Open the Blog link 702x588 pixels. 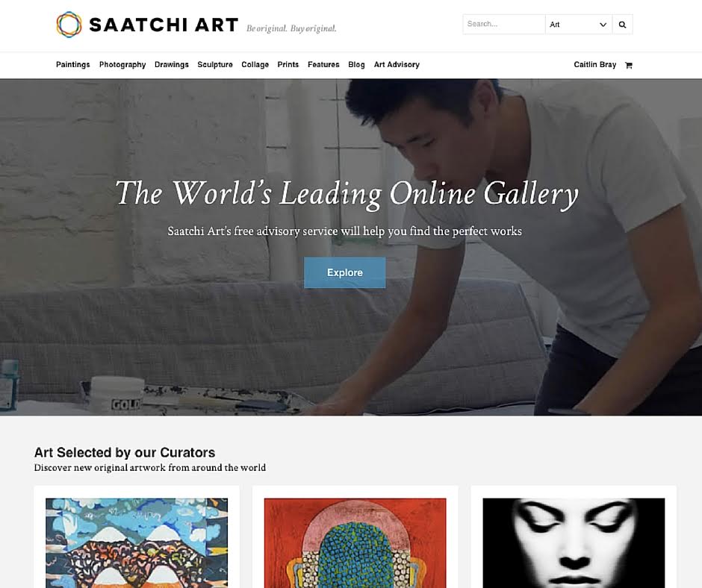(x=356, y=64)
